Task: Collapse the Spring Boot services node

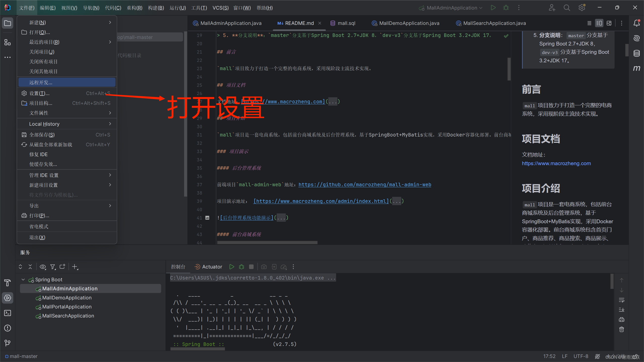Action: [x=23, y=280]
